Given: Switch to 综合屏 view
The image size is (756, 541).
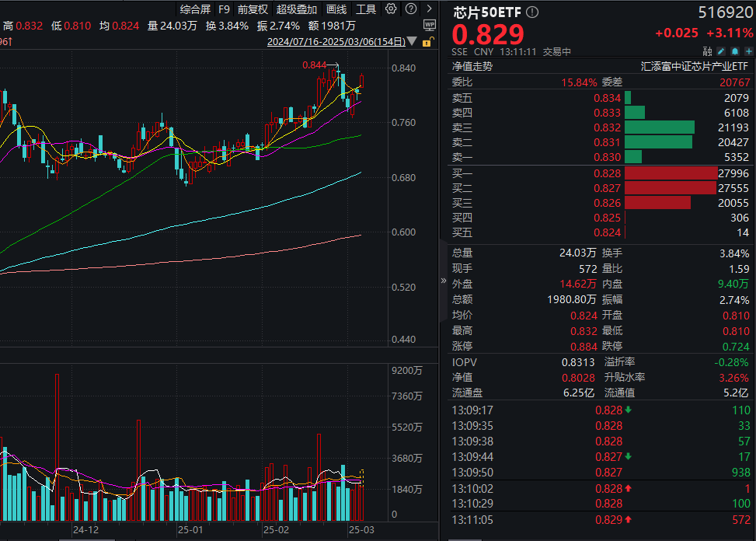Looking at the screenshot, I should coord(196,9).
